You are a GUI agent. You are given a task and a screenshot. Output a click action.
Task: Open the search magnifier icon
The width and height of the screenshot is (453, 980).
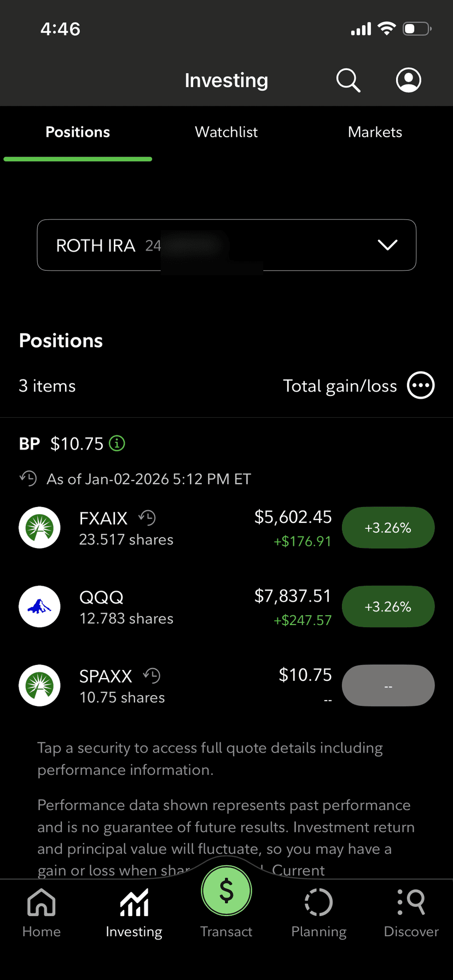click(x=348, y=80)
